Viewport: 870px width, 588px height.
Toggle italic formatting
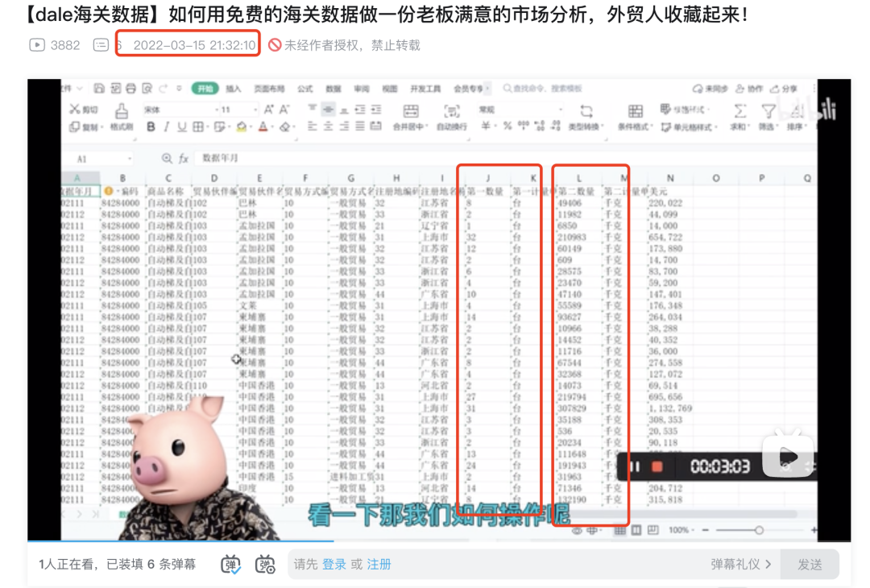(x=167, y=126)
